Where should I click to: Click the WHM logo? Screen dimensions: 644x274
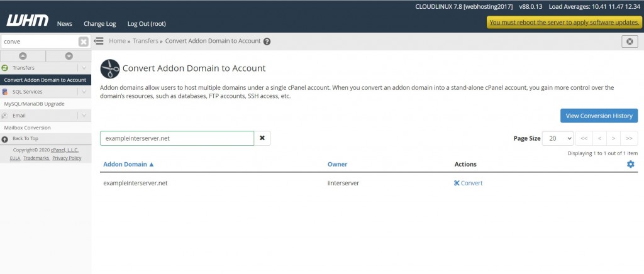coord(28,21)
